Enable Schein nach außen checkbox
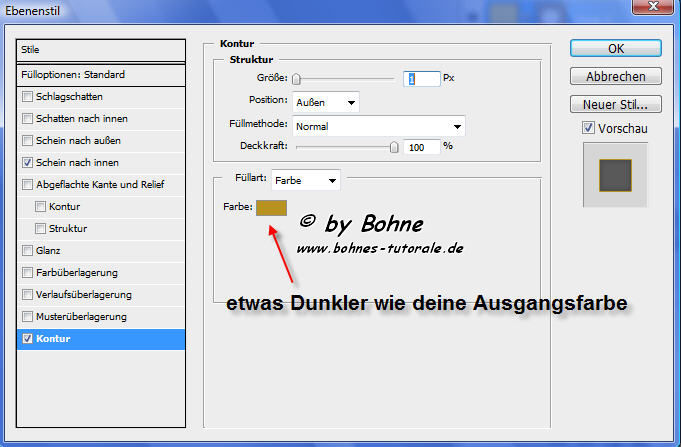 [x=27, y=140]
